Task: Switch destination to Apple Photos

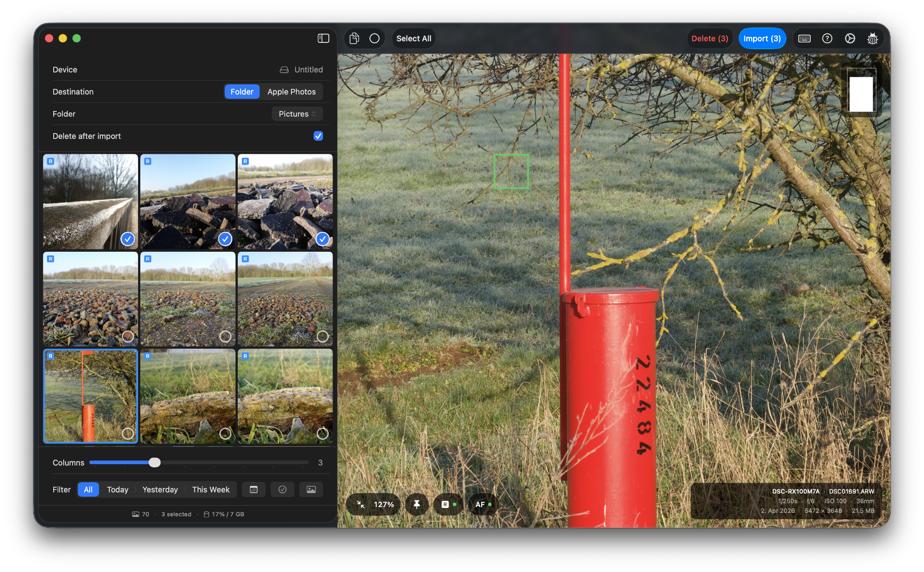Action: (x=291, y=92)
